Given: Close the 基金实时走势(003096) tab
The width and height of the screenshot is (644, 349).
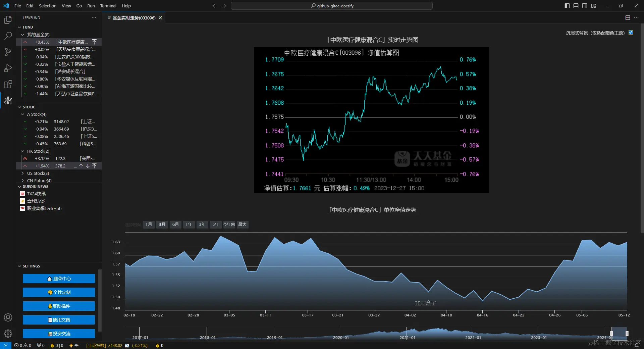Looking at the screenshot, I should coord(160,18).
